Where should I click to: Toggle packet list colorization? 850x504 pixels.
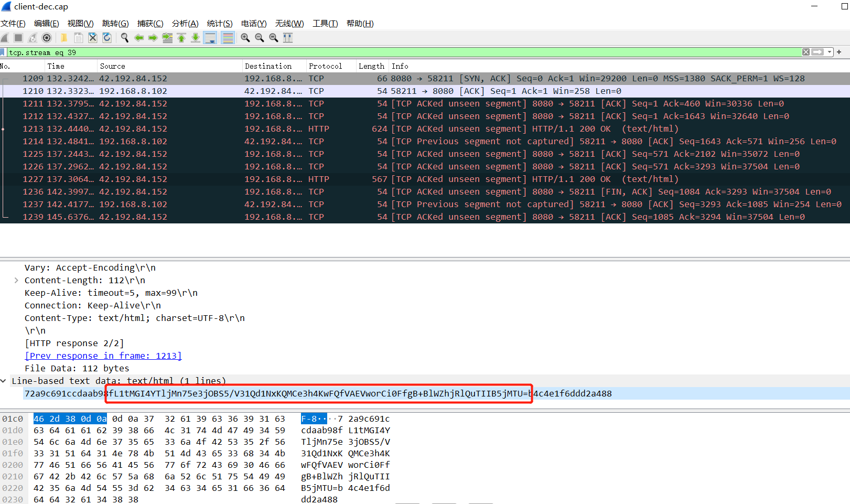click(x=228, y=38)
